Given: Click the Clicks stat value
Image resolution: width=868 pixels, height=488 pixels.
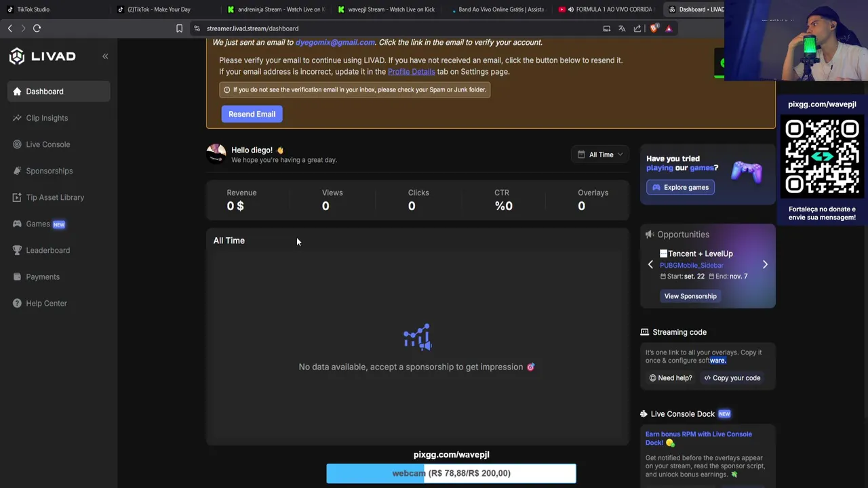Looking at the screenshot, I should (x=412, y=206).
